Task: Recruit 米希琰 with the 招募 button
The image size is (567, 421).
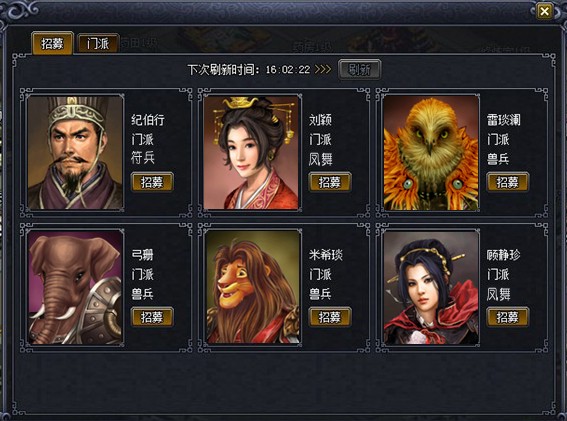Action: 330,317
